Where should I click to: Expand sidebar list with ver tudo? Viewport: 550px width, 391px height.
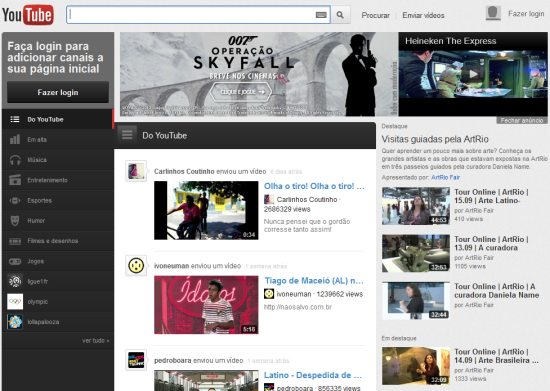(x=95, y=341)
